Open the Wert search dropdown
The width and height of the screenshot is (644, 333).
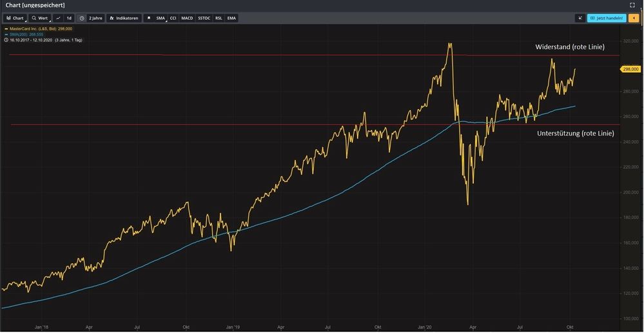(40, 18)
